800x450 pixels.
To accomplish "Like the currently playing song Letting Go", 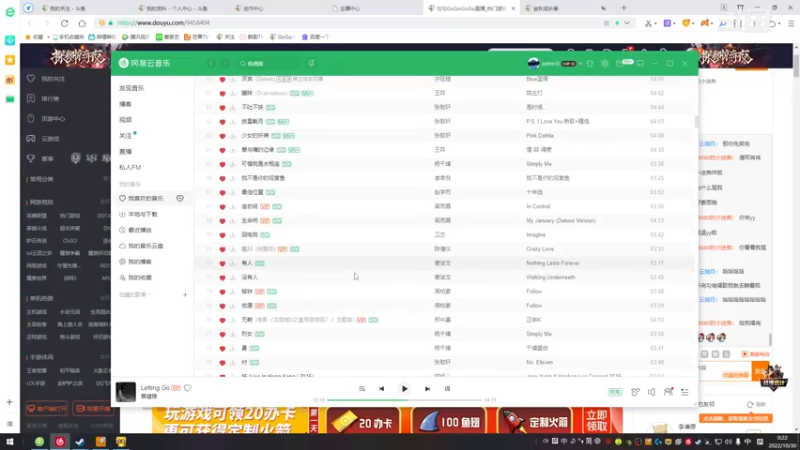I will [188, 388].
